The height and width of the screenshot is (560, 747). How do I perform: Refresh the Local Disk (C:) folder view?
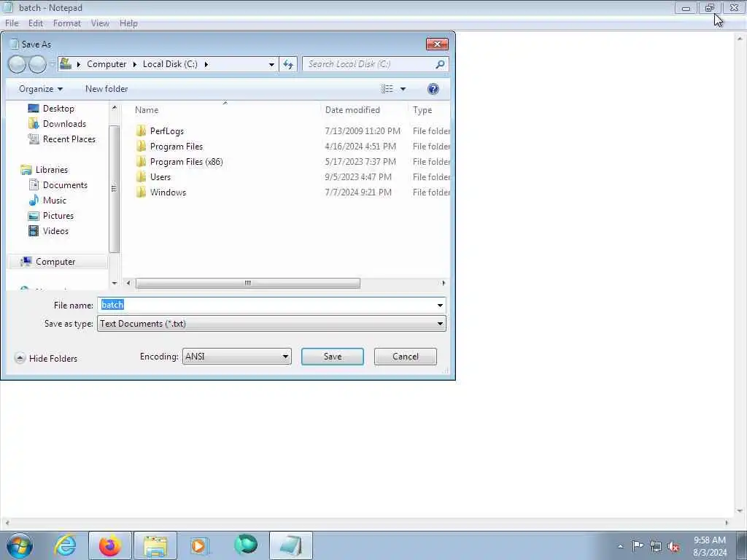point(288,64)
